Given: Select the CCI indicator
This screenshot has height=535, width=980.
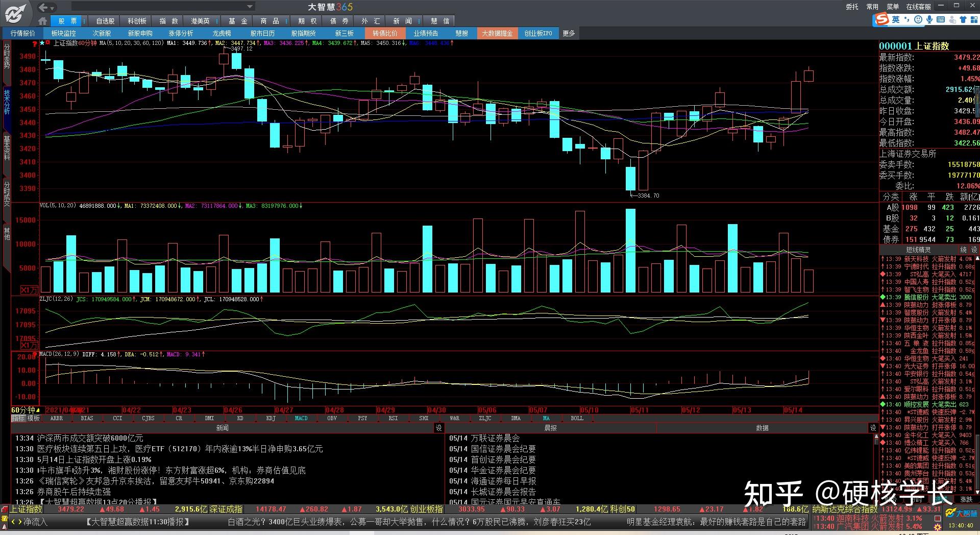Looking at the screenshot, I should (118, 418).
